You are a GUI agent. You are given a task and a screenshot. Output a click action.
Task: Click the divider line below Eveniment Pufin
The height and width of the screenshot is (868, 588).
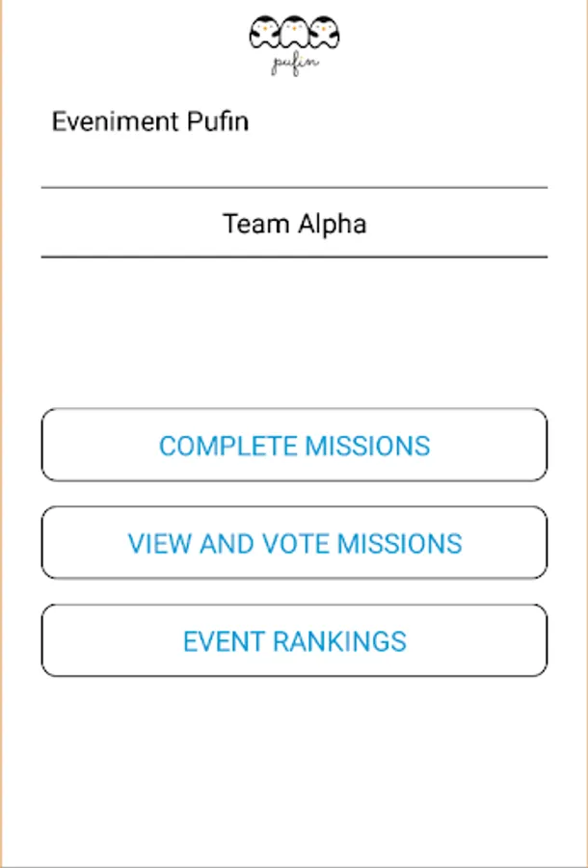pos(294,187)
